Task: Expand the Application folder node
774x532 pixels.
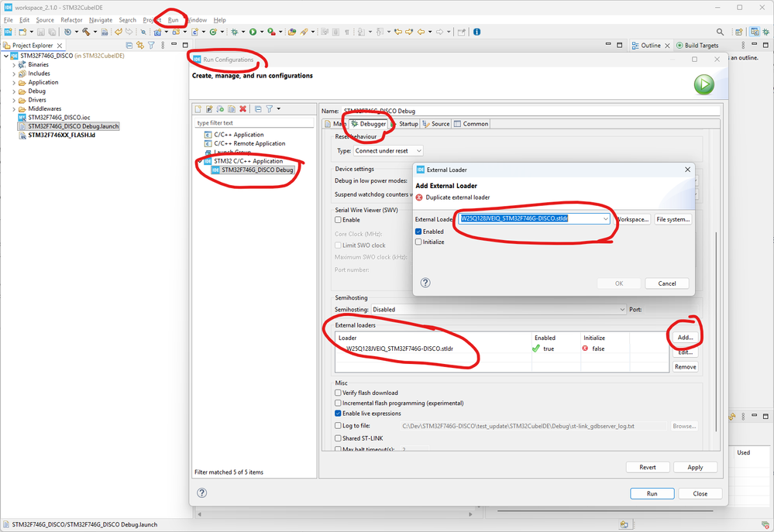Action: [14, 82]
